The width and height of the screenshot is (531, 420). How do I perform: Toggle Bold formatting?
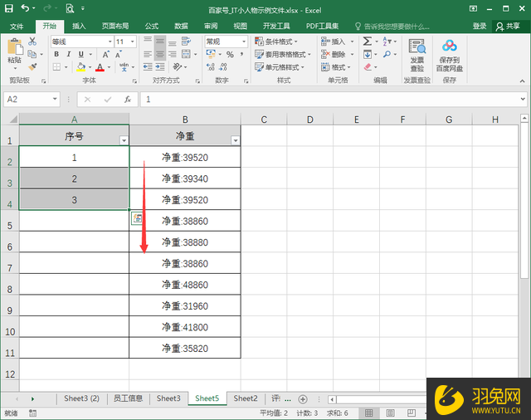56,54
